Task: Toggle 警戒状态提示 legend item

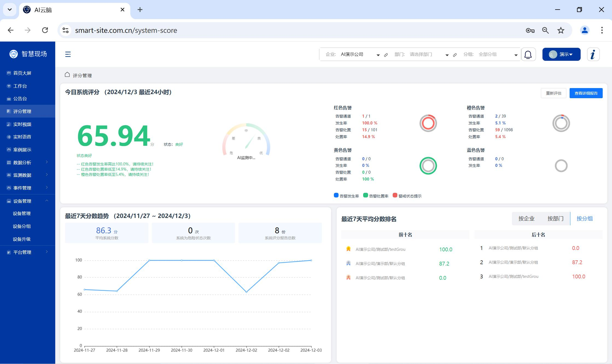Action: coord(407,196)
